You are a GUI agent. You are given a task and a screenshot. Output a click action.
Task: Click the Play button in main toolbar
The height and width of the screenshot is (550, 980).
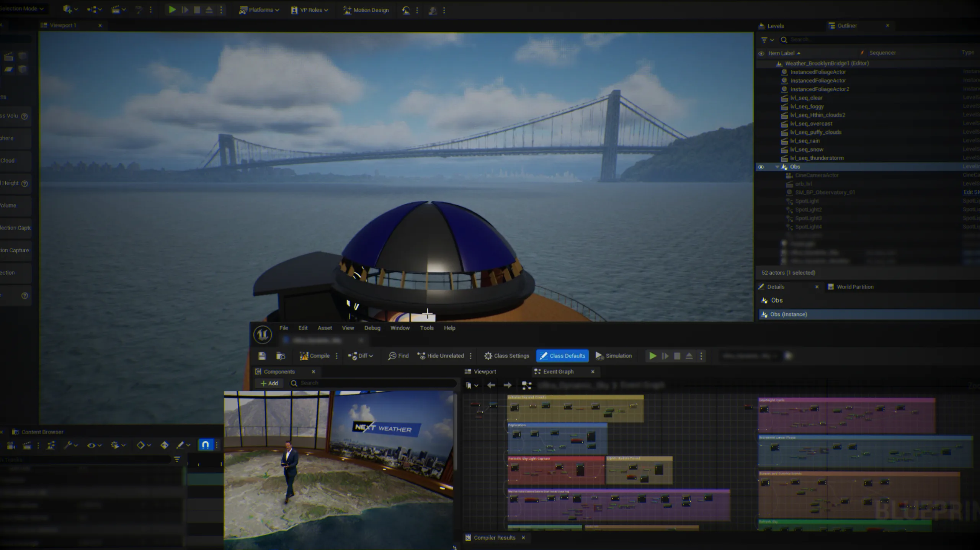pyautogui.click(x=172, y=10)
